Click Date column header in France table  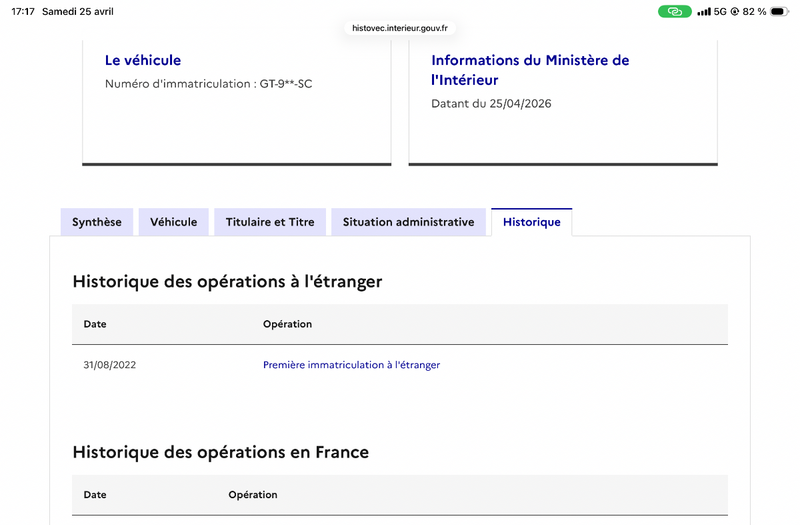tap(95, 494)
